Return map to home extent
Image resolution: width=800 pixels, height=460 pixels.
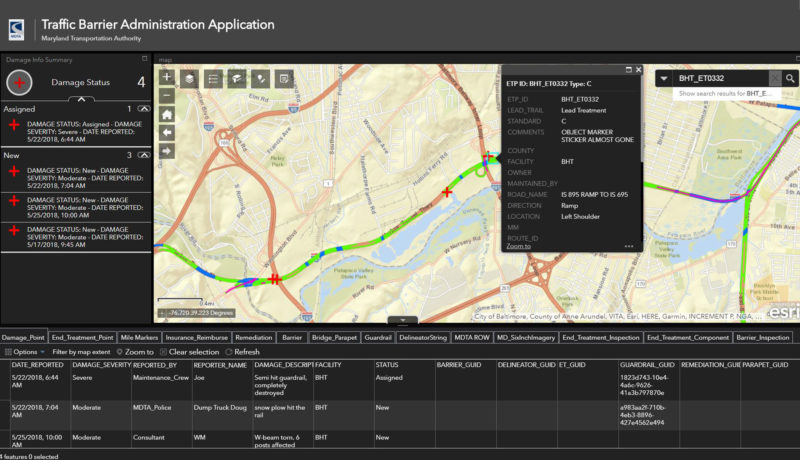click(166, 114)
